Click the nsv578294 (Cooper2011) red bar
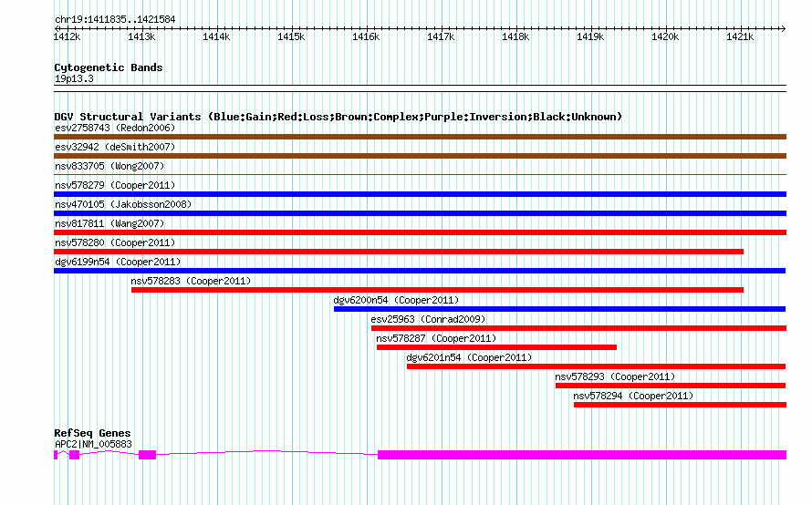Image resolution: width=812 pixels, height=505 pixels. click(x=680, y=405)
